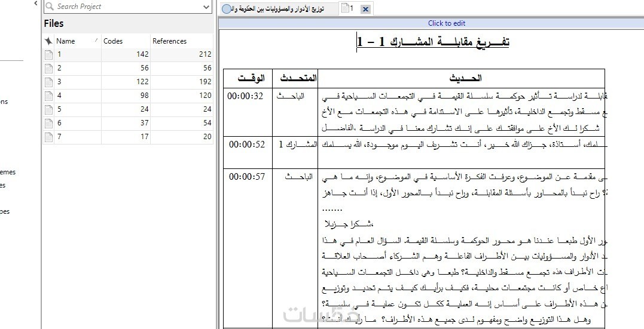Select the document icon of file 6
Image resolution: width=644 pixels, height=329 pixels.
[48, 123]
